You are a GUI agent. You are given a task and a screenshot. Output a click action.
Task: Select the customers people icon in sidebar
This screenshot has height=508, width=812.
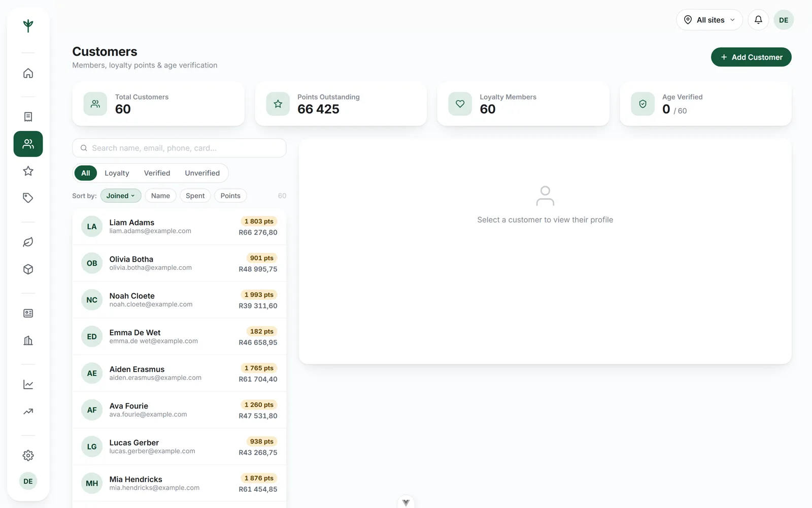pos(28,144)
